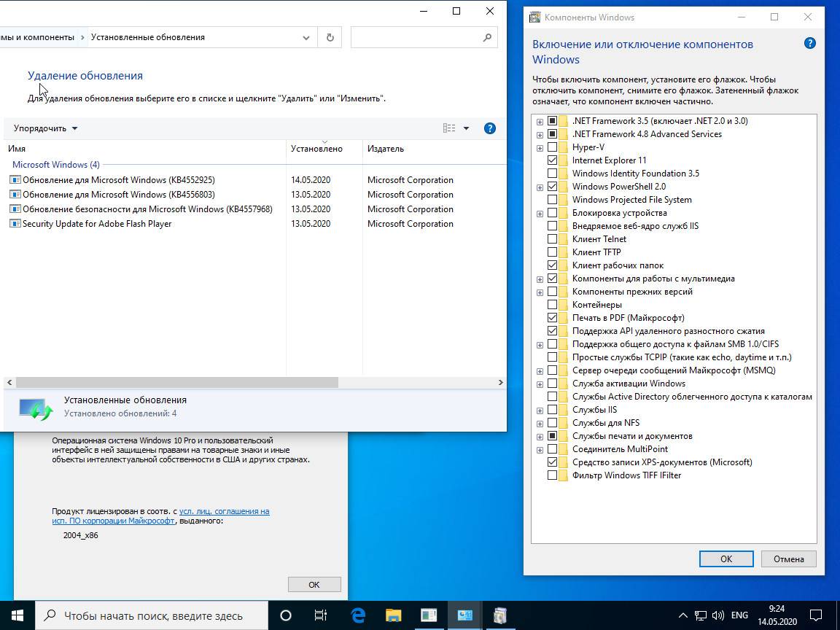Enable Клиент Telnet checkbox
840x630 pixels.
pos(552,239)
